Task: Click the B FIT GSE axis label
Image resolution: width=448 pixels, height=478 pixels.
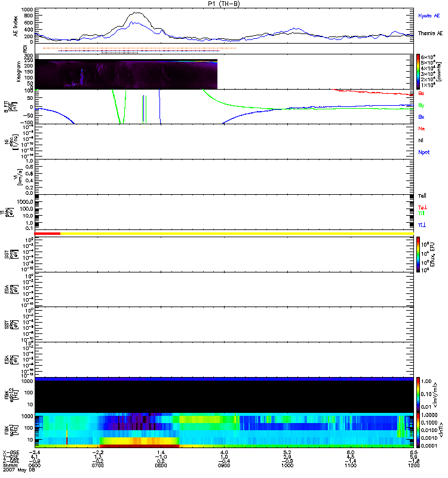Action: coord(10,107)
